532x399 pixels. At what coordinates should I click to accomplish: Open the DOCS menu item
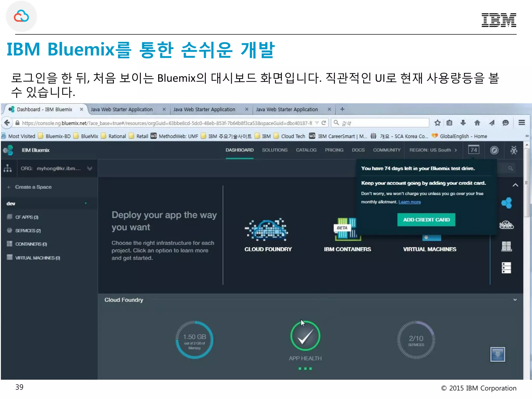[x=358, y=150]
